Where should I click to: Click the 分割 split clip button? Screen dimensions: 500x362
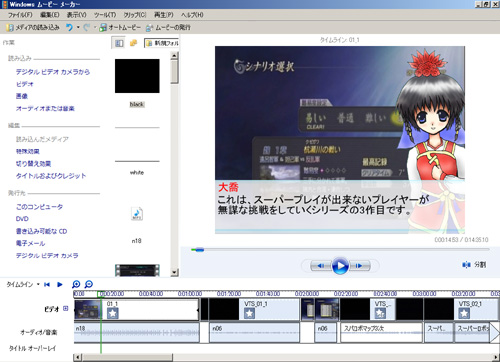(x=474, y=265)
